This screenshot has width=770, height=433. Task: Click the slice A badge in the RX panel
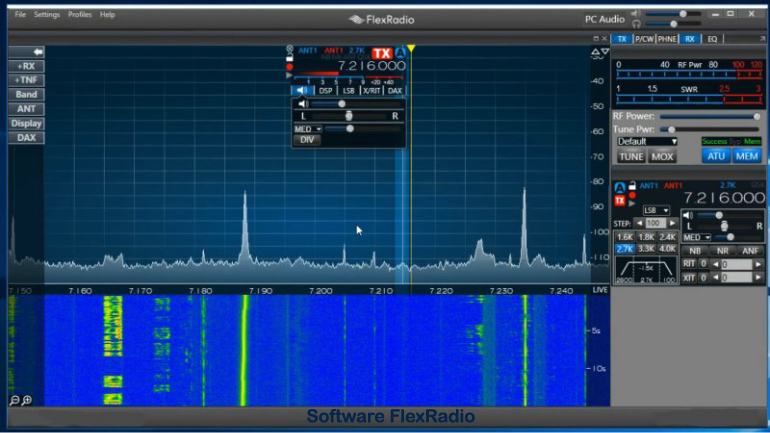tap(620, 187)
